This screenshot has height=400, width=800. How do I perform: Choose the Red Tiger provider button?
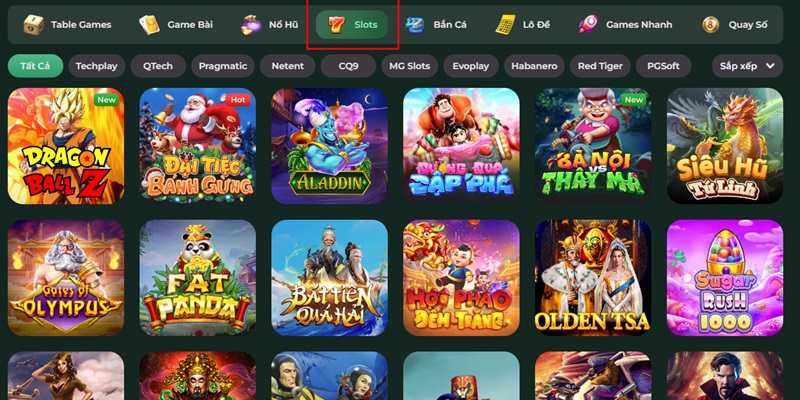point(600,66)
